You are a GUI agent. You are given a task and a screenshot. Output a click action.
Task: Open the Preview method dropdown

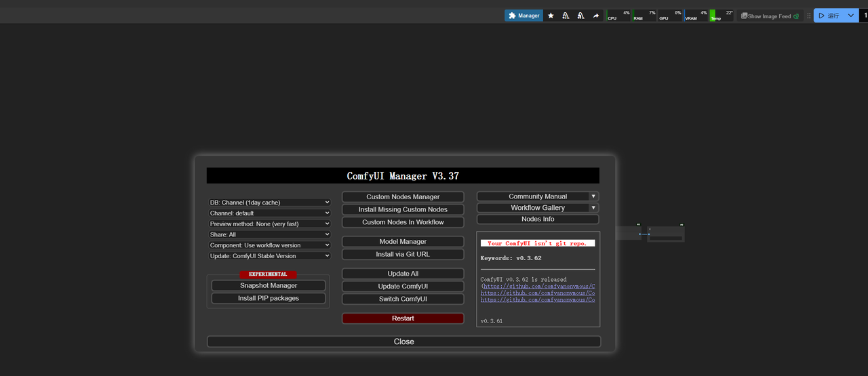click(269, 224)
